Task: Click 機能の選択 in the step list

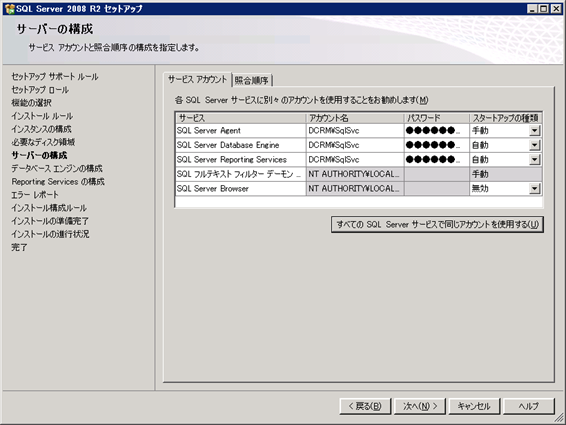Action: point(31,103)
